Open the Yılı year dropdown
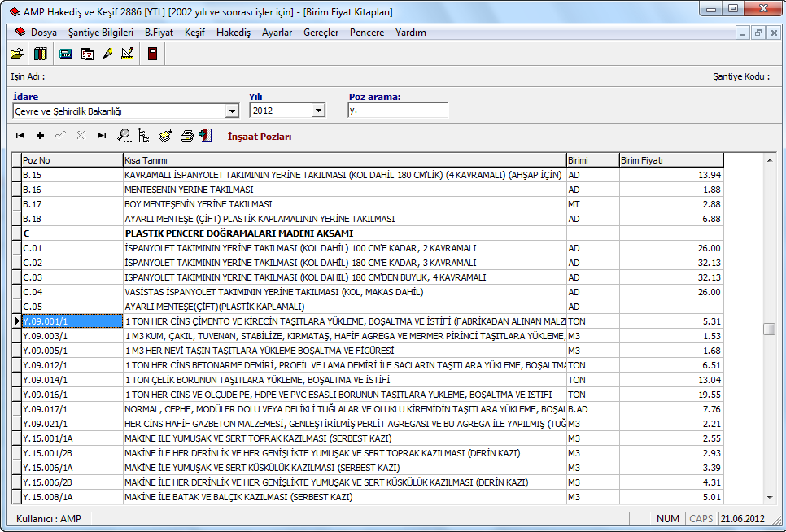Image resolution: width=786 pixels, height=532 pixels. (x=318, y=111)
